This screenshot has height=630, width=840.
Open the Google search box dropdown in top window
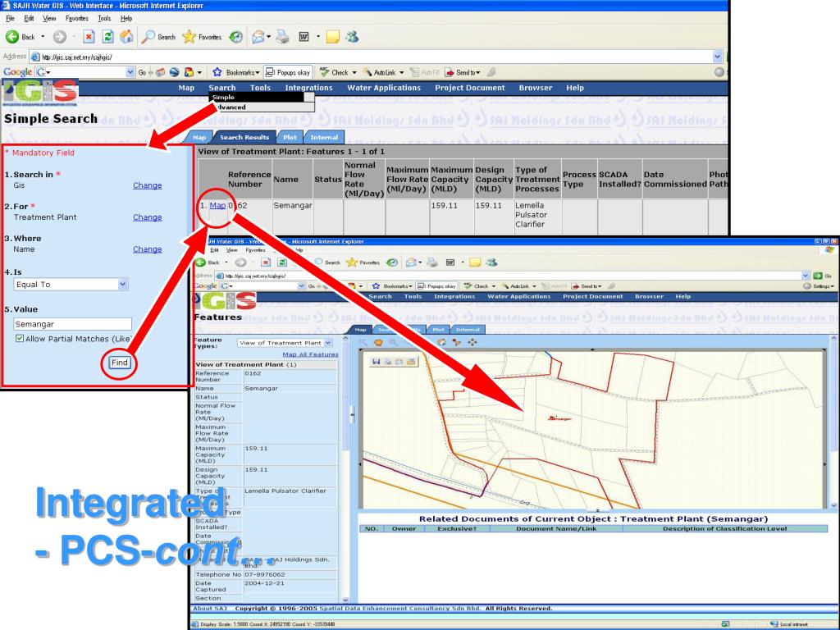(x=130, y=72)
